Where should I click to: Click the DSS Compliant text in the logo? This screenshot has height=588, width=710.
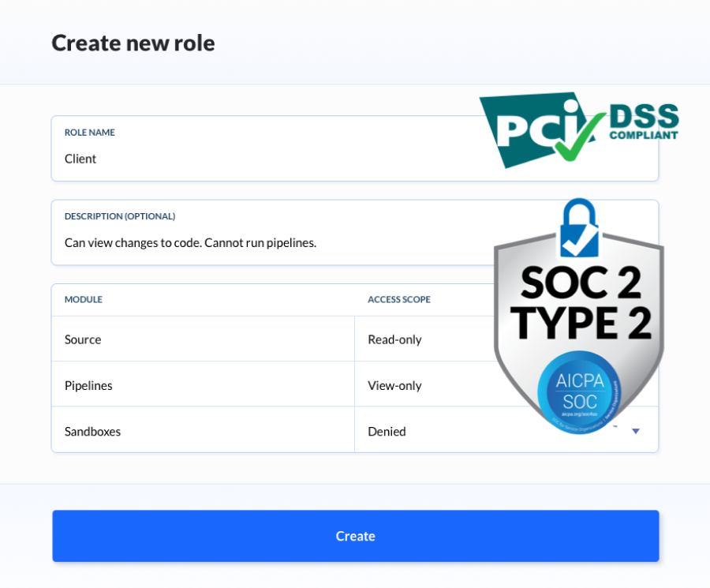(x=644, y=123)
